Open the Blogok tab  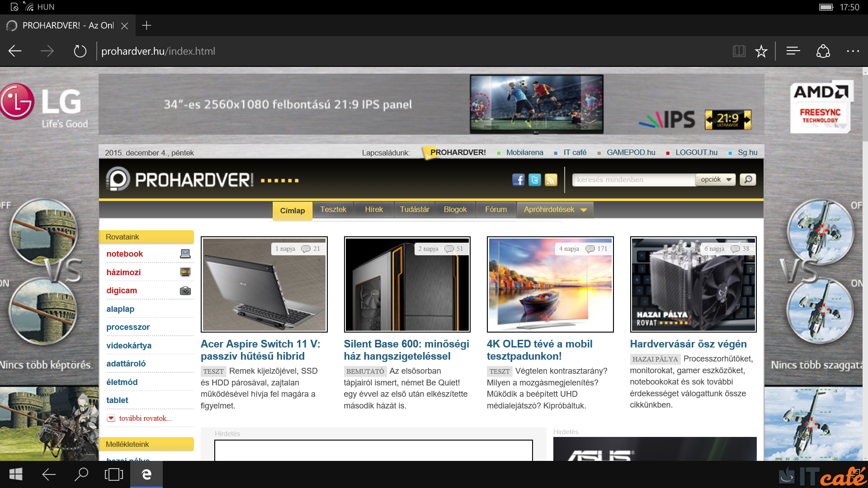pos(455,209)
